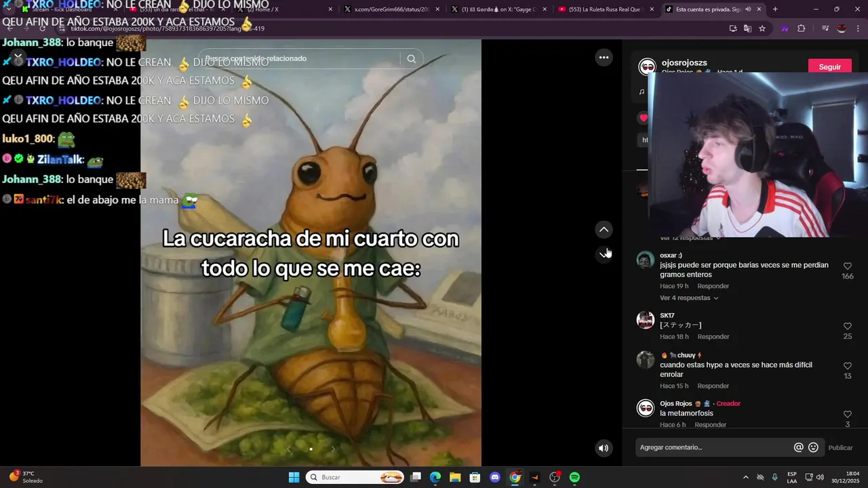Click the translate page icon in address bar
The height and width of the screenshot is (488, 868).
click(747, 28)
